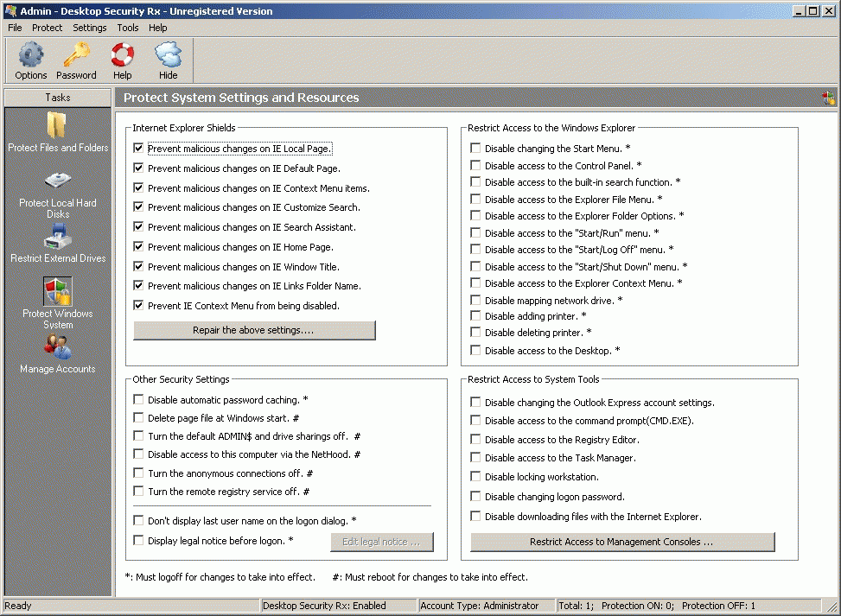The image size is (841, 616).
Task: Click the Hide cloud icon
Action: [x=168, y=54]
